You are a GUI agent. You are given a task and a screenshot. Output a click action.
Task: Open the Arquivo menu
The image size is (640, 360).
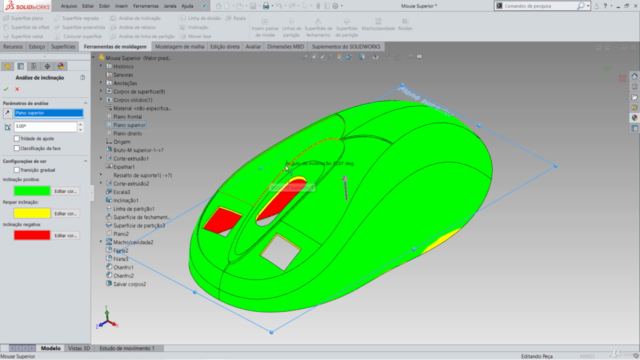coord(69,6)
